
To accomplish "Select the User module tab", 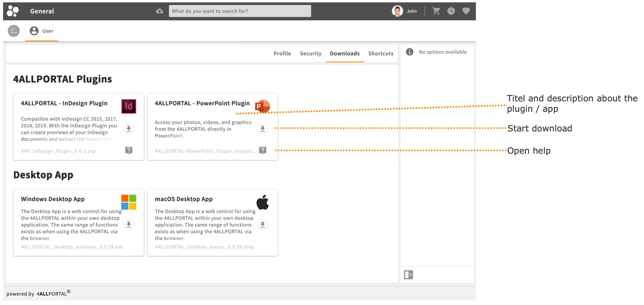I will click(41, 31).
